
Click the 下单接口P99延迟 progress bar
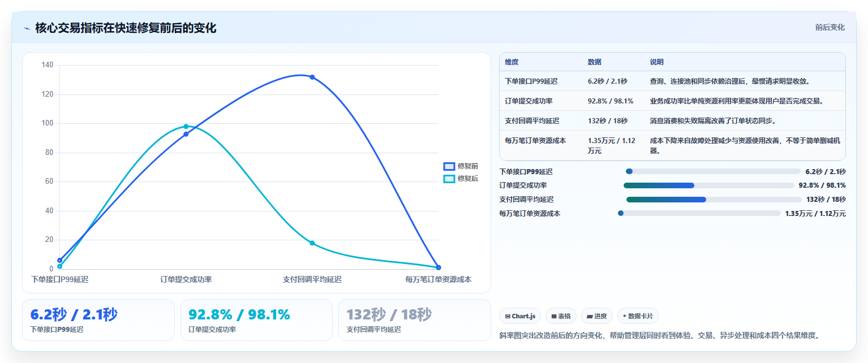(x=713, y=171)
